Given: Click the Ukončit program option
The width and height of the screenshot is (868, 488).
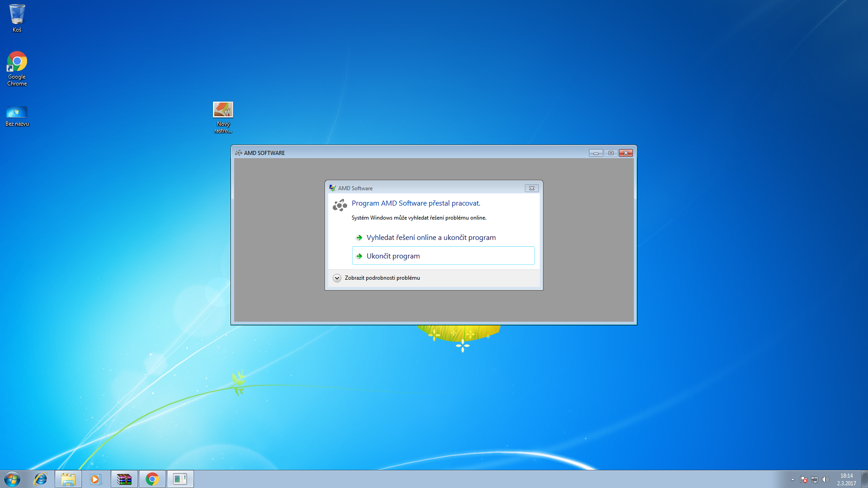Looking at the screenshot, I should (x=443, y=256).
